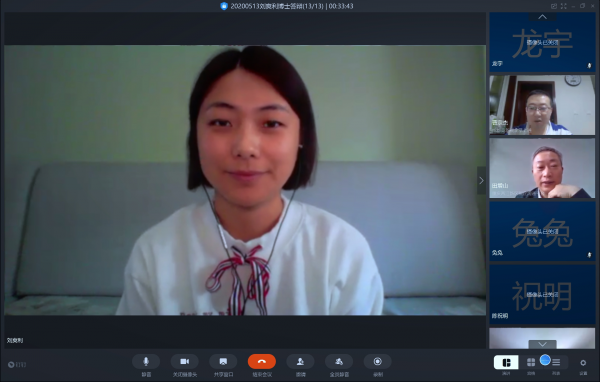End the meeting with the red hang-up button
Image resolution: width=600 pixels, height=382 pixels.
click(x=262, y=361)
